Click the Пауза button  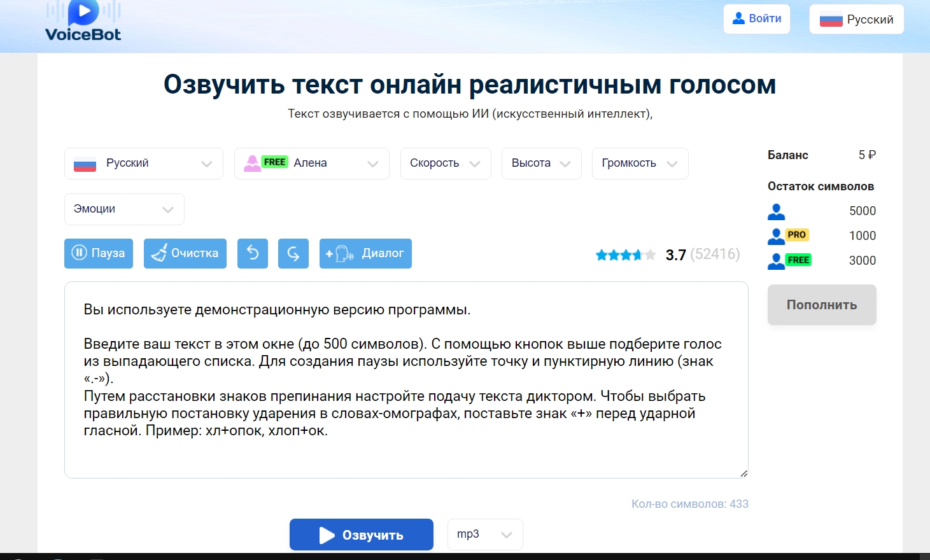click(x=99, y=253)
